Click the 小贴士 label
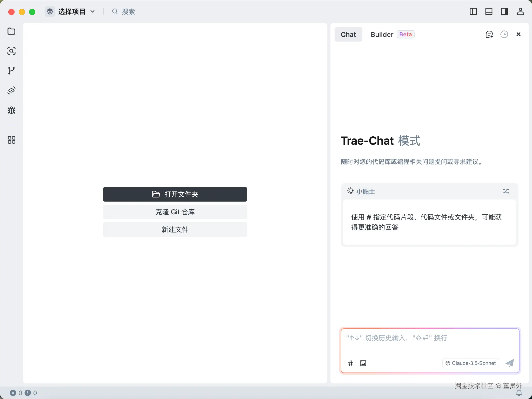The height and width of the screenshot is (399, 532). 365,191
